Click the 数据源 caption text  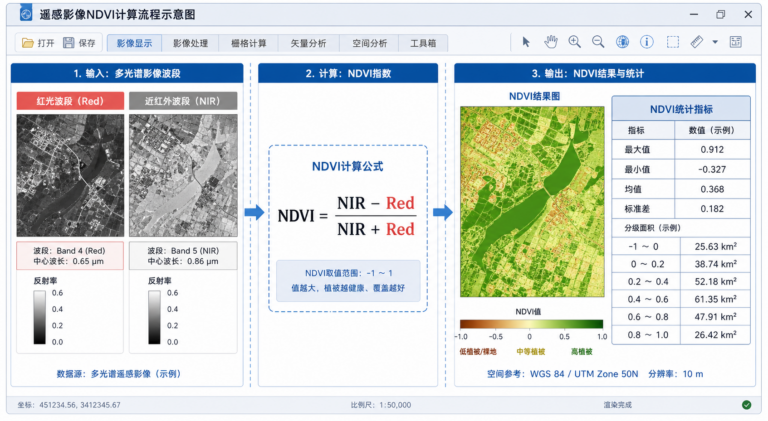119,374
